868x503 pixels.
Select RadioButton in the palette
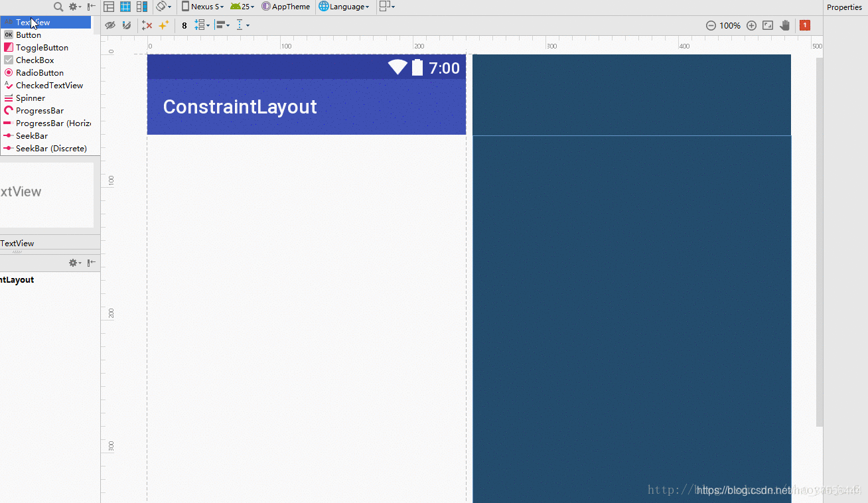(45, 73)
